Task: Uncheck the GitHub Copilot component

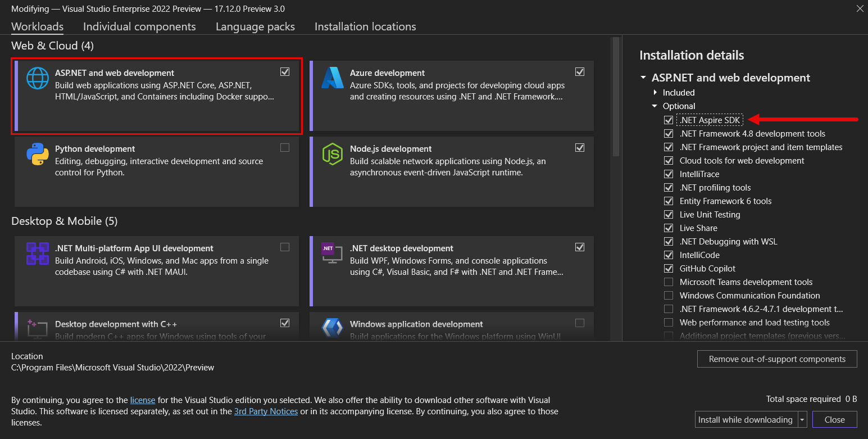Action: 669,269
